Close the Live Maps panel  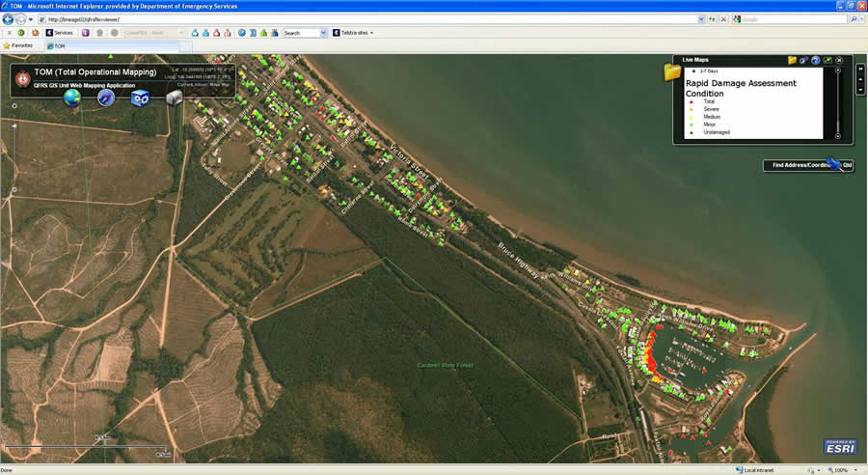[839, 60]
